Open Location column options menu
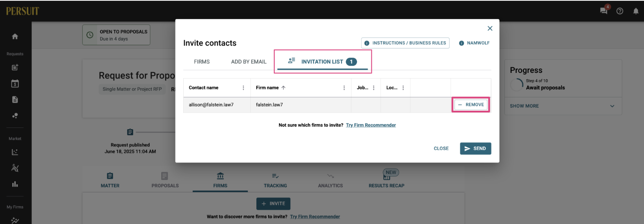Screen dimensions: 644x224 pyautogui.click(x=403, y=88)
